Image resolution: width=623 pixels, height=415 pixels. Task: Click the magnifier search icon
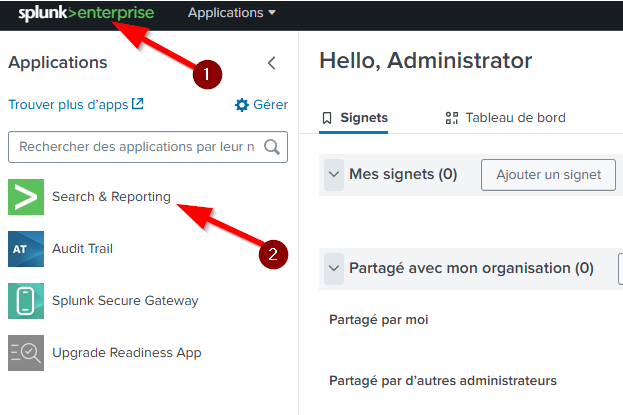(x=272, y=147)
